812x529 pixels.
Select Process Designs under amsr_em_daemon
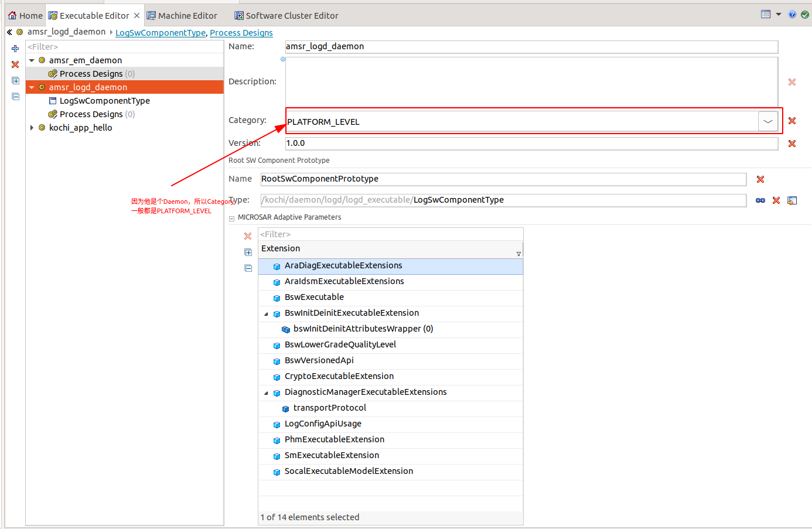point(125,74)
